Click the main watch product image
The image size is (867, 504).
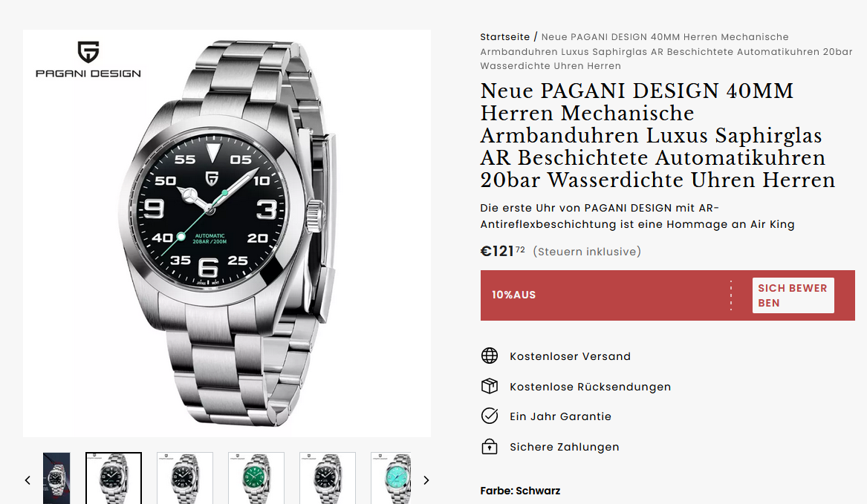(x=227, y=233)
